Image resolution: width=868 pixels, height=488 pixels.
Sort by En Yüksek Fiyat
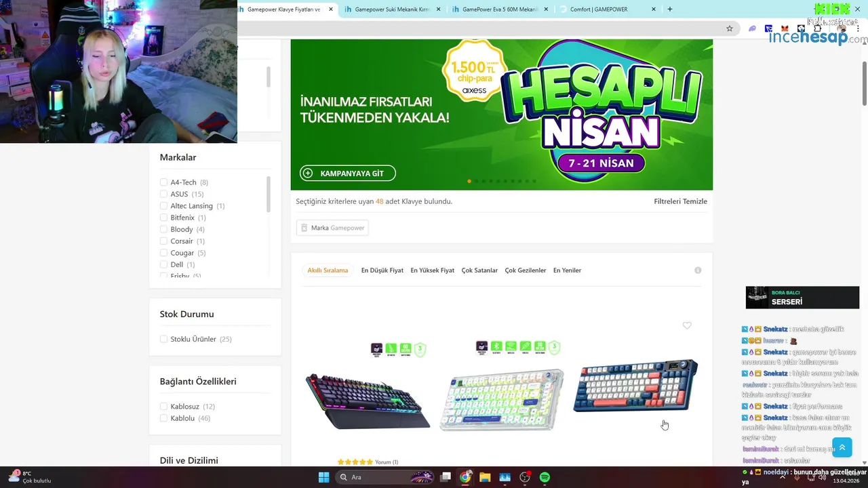tap(433, 270)
